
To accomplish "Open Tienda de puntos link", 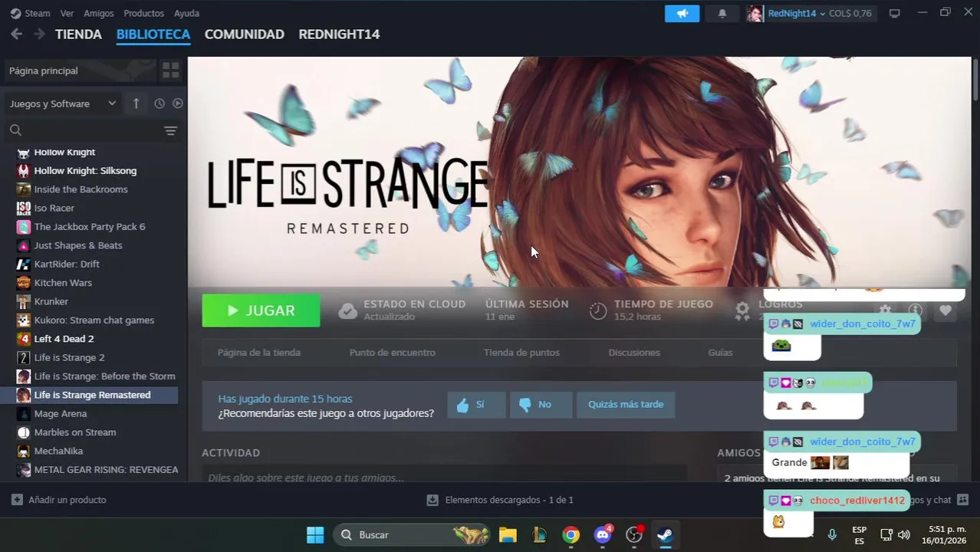I will point(521,353).
